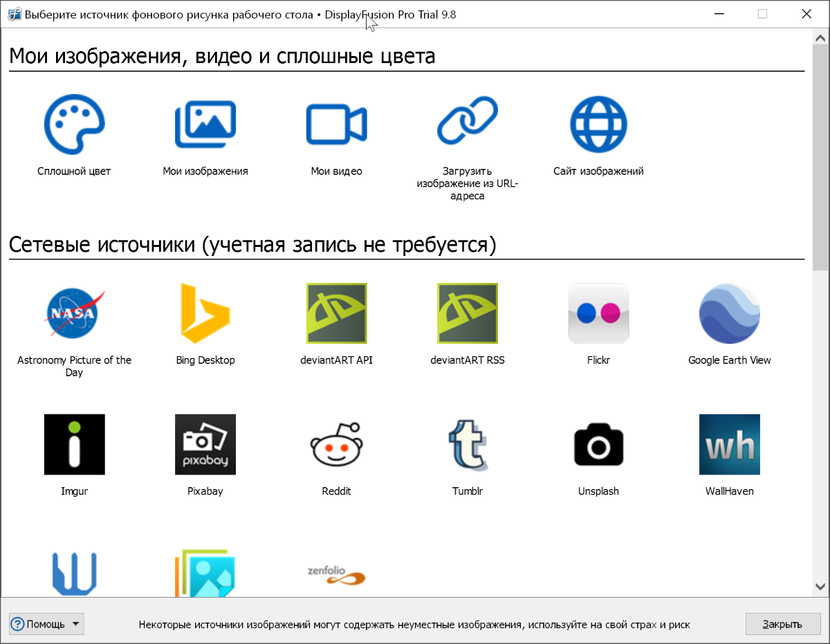Click the Сайт изображений label
Image resolution: width=830 pixels, height=644 pixels.
598,171
